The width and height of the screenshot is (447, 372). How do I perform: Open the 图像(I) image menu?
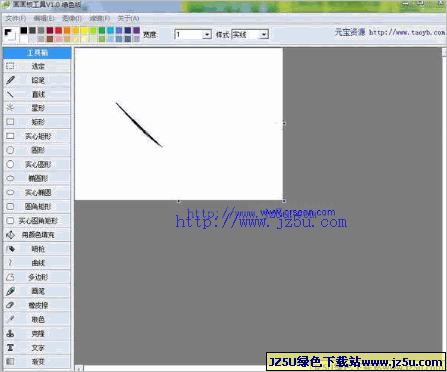point(72,18)
